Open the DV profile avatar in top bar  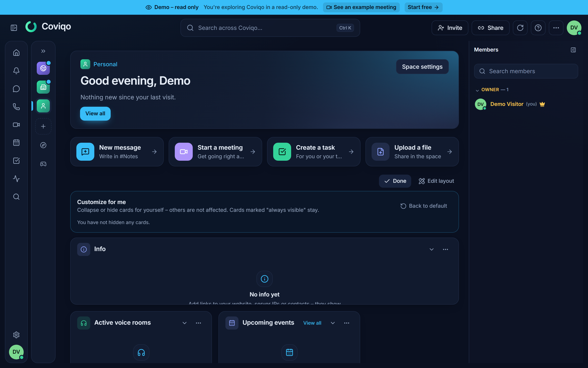(574, 28)
